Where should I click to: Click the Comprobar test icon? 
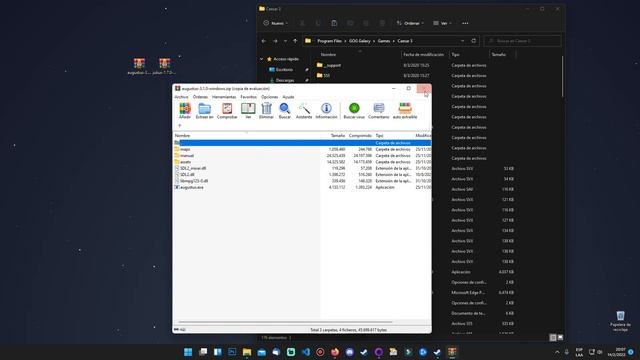click(227, 111)
